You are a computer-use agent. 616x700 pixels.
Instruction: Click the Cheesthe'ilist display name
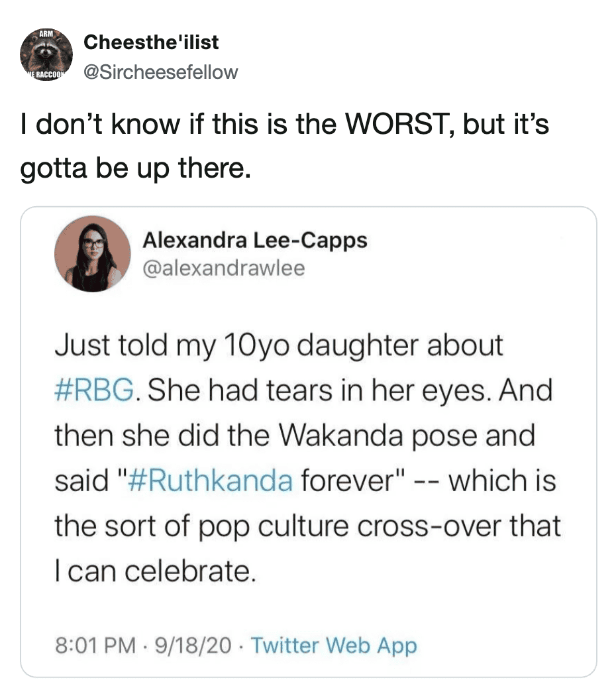click(151, 43)
